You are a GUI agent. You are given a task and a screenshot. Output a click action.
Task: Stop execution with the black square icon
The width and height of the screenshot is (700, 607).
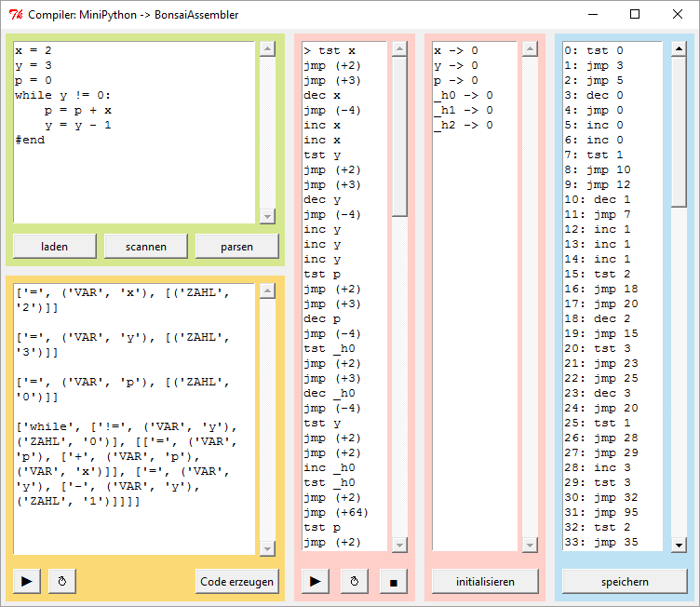(393, 581)
